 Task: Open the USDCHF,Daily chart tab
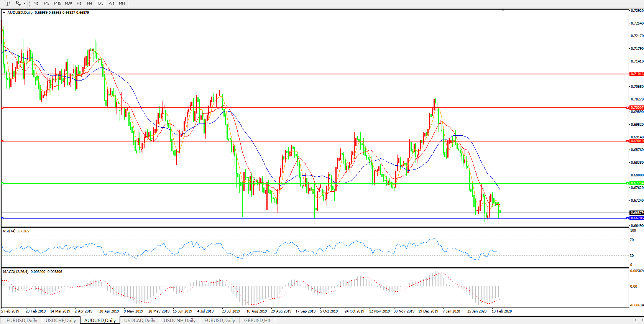(61, 321)
